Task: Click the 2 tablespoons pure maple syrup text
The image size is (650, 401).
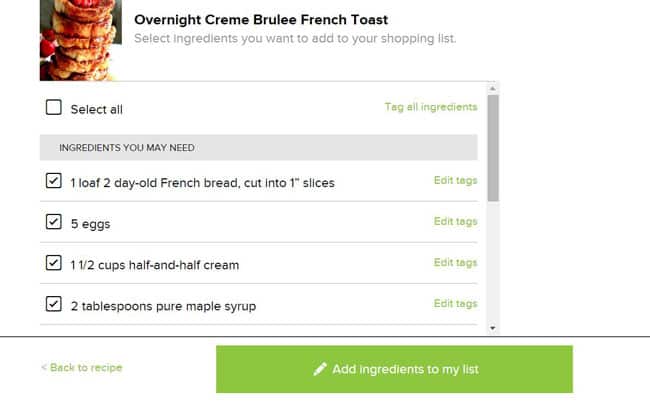Action: pos(163,306)
